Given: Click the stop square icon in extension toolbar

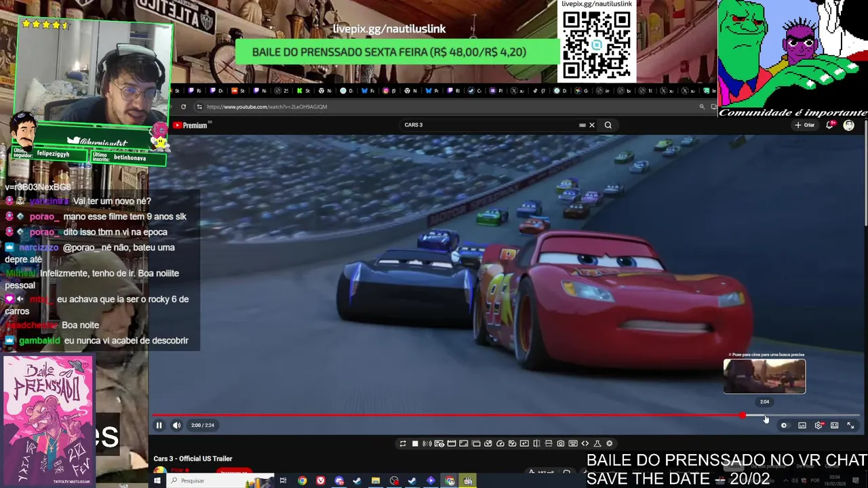Looking at the screenshot, I should point(415,443).
